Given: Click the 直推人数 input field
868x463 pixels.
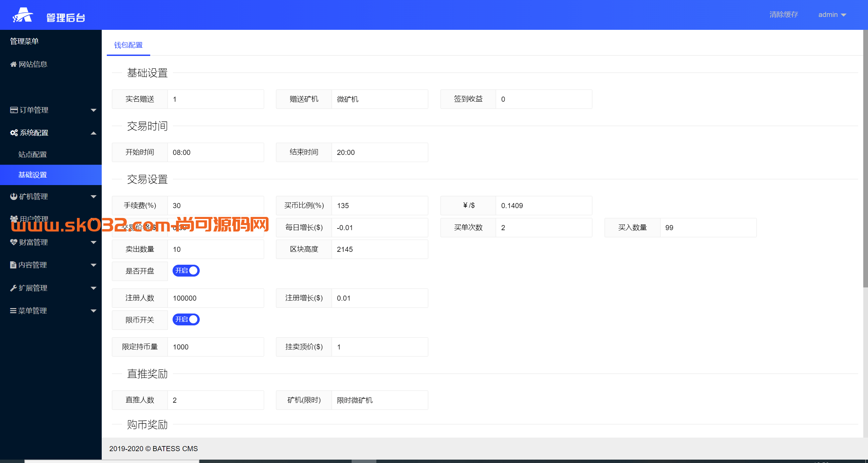Looking at the screenshot, I should [216, 400].
